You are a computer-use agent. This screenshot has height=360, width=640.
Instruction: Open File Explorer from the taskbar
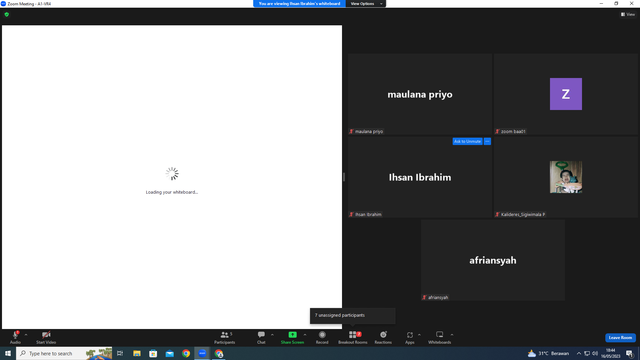[137, 353]
